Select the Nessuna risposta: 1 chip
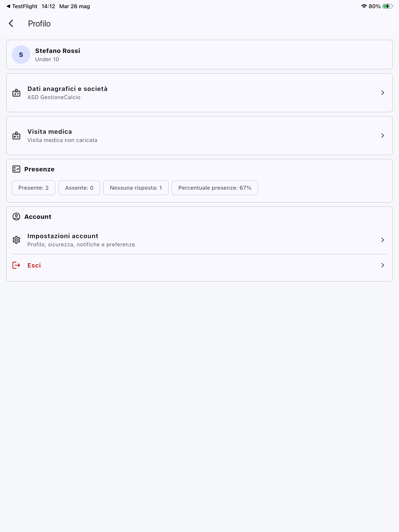Image resolution: width=399 pixels, height=532 pixels. click(x=136, y=188)
